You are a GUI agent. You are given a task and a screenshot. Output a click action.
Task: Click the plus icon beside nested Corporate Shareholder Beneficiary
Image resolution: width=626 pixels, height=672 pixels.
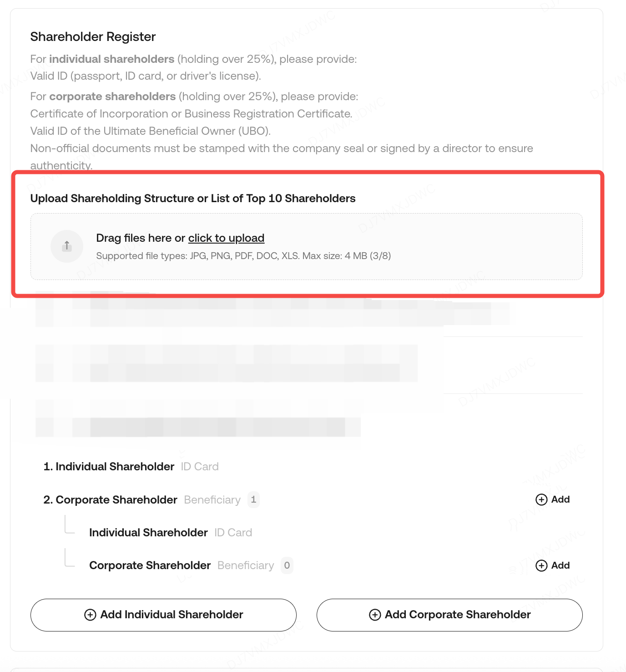(x=541, y=565)
